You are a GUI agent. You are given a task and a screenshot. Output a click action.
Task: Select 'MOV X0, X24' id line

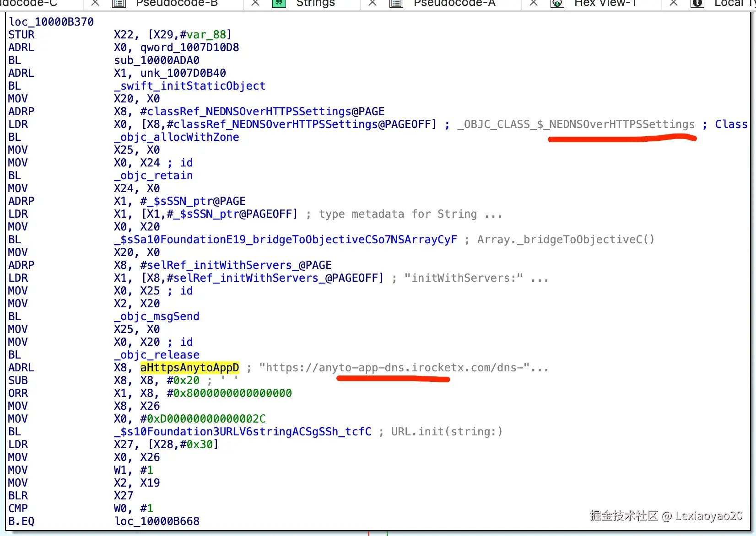101,163
